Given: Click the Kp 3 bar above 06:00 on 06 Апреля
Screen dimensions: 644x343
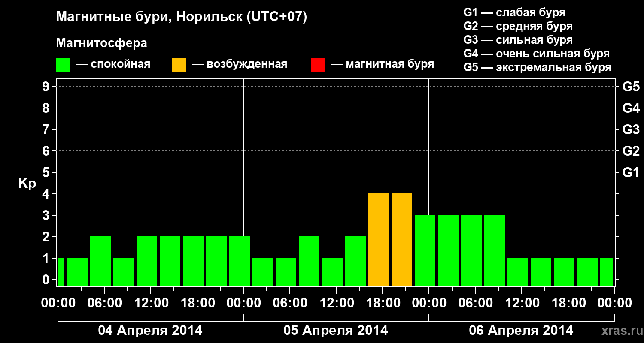Looking at the screenshot, I should pyautogui.click(x=471, y=250).
